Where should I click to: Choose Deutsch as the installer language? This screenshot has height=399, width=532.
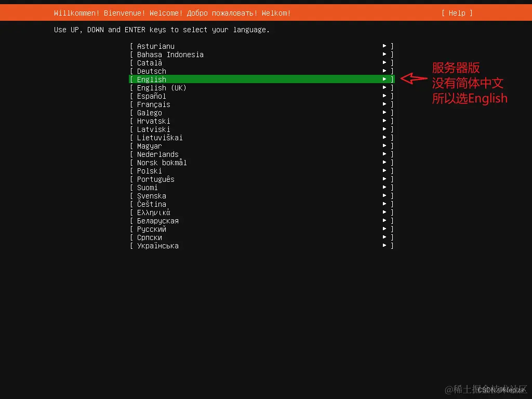click(262, 71)
